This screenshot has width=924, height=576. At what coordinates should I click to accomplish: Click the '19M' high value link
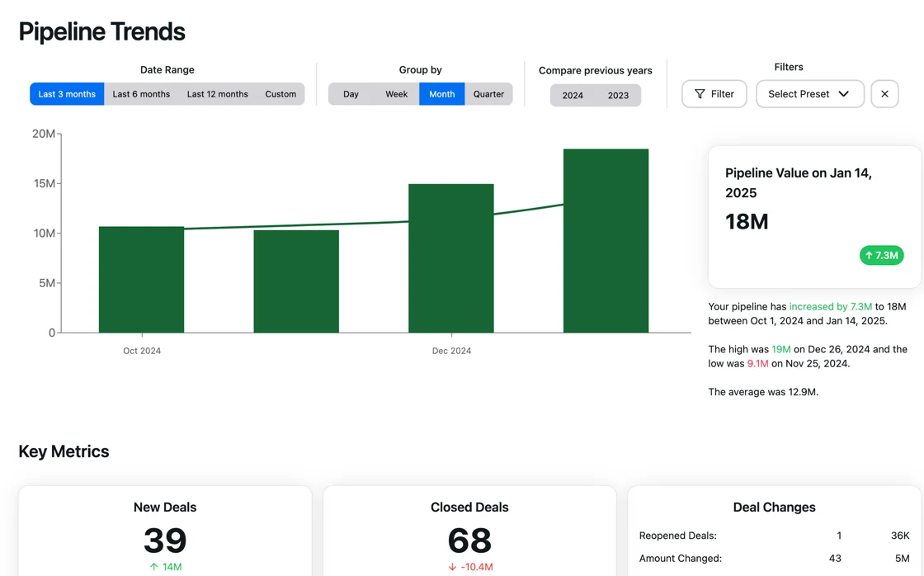[780, 349]
